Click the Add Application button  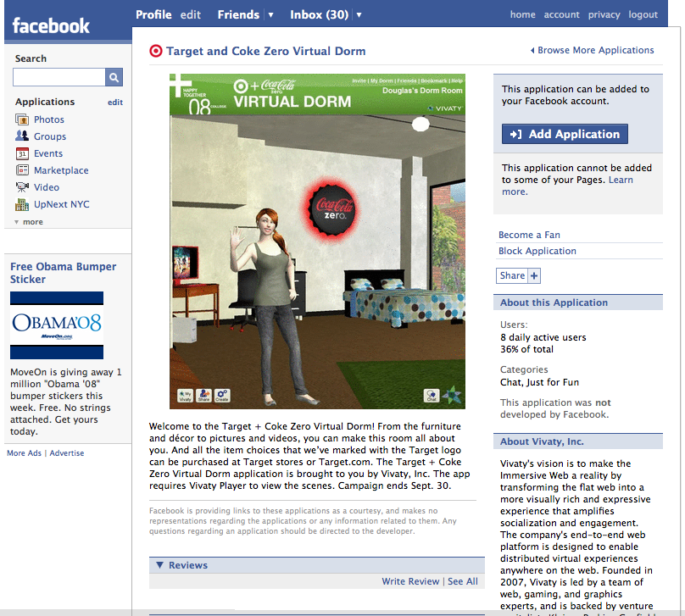pos(565,134)
